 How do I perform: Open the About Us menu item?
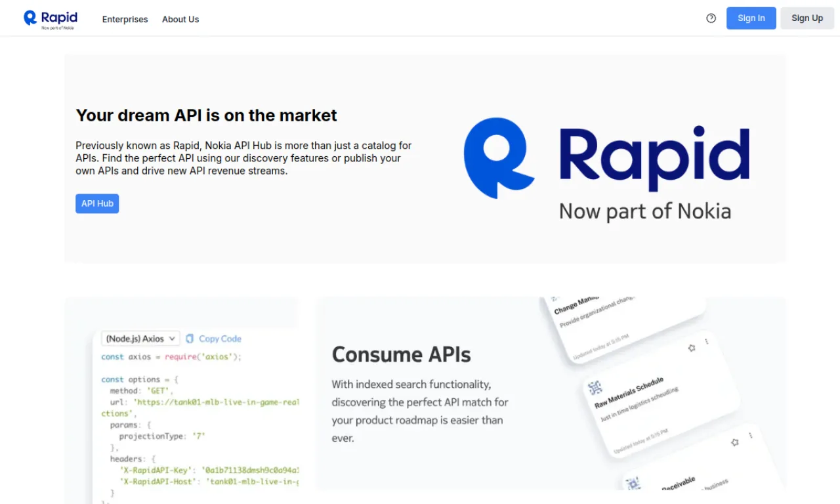pyautogui.click(x=180, y=20)
